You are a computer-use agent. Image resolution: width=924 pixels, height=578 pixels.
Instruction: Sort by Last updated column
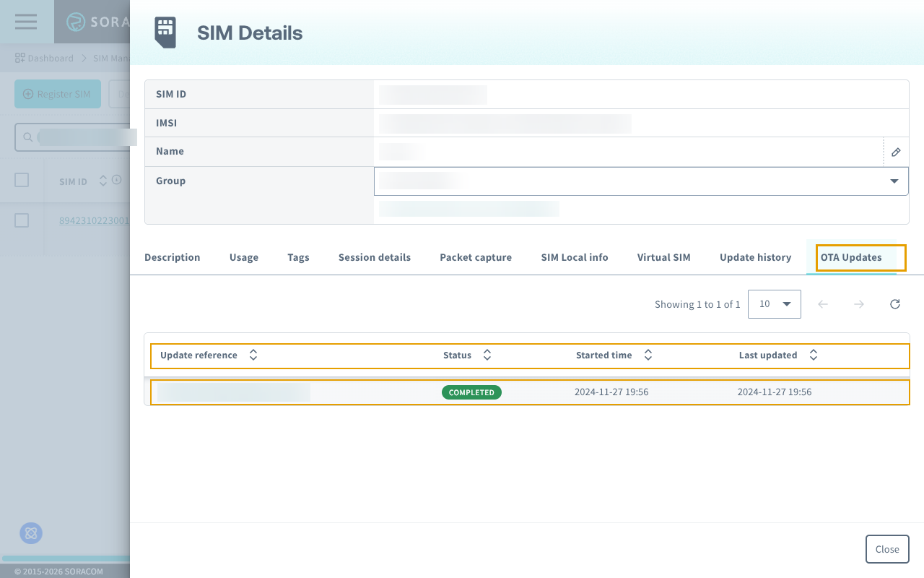pos(814,355)
